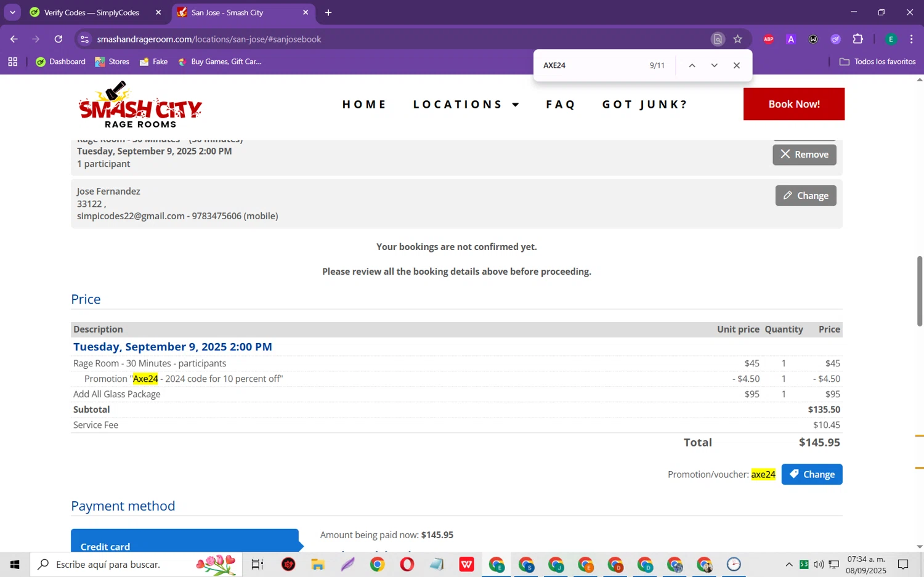Image resolution: width=924 pixels, height=577 pixels.
Task: Open Todos los favoritos folder
Action: pyautogui.click(x=877, y=62)
